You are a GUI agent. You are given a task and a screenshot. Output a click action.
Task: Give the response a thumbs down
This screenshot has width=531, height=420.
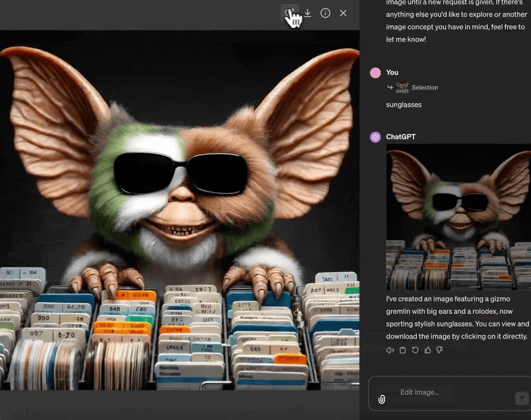pos(440,350)
